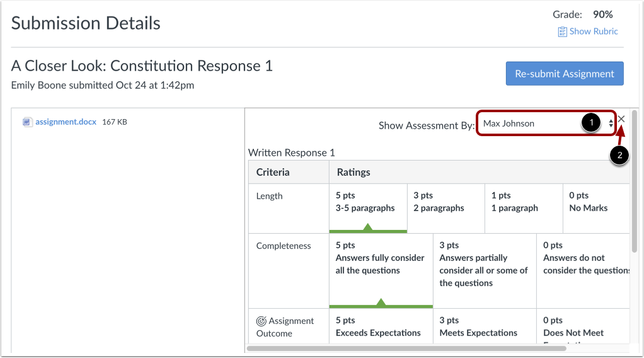Click the Submission Details page heading
644x358 pixels.
(x=86, y=23)
